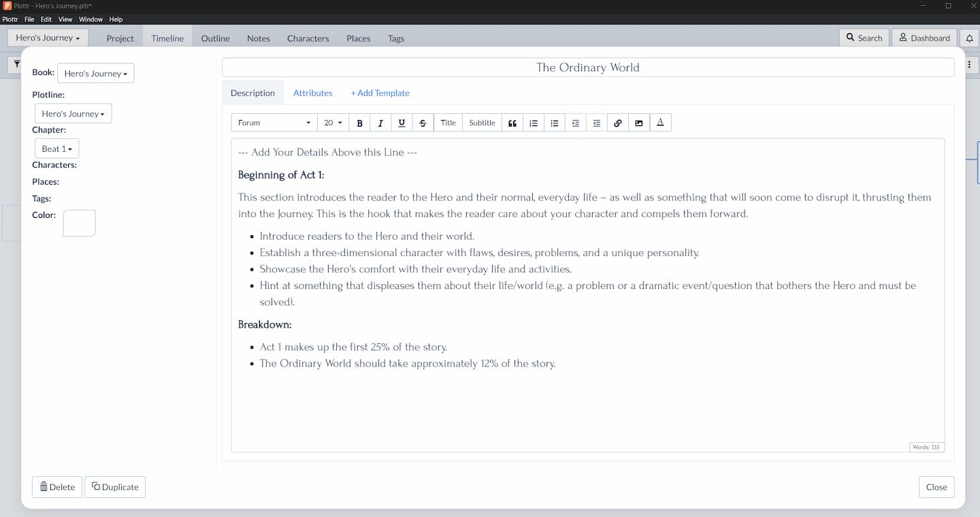
Task: Toggle bold formatting in editor toolbar
Action: pyautogui.click(x=359, y=123)
